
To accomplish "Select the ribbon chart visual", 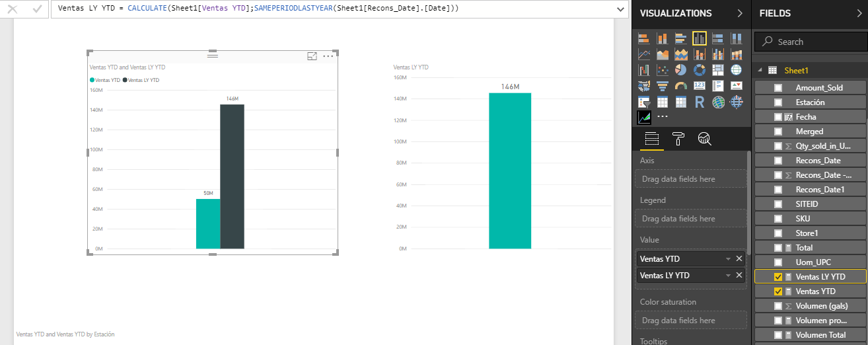I will point(737,54).
